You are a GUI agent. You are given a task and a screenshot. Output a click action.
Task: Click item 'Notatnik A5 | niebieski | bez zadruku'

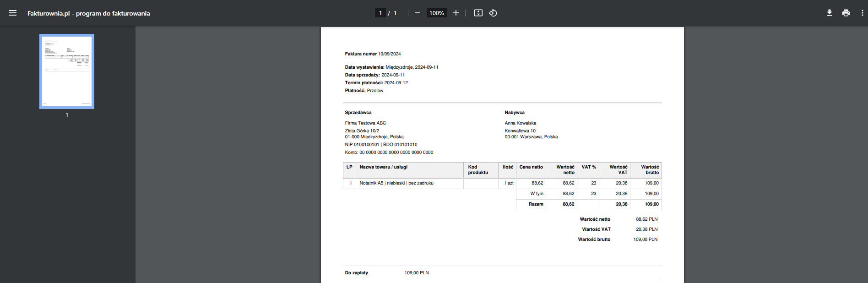click(x=396, y=183)
